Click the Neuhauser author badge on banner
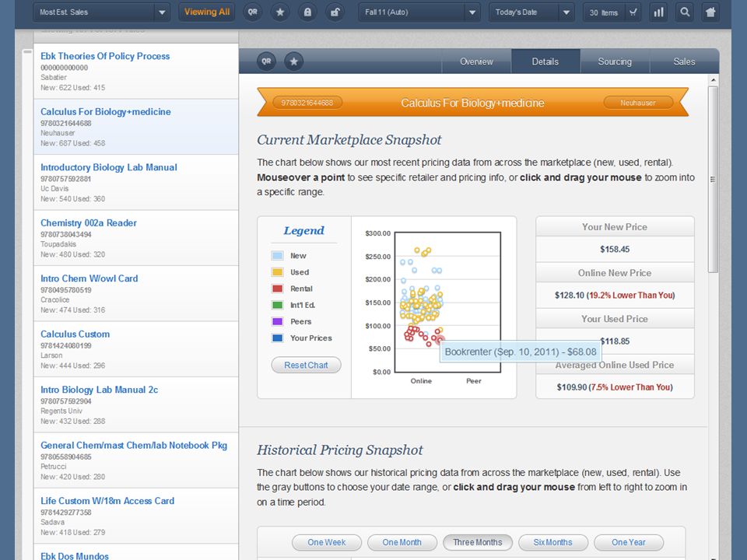The width and height of the screenshot is (747, 560). [x=638, y=103]
